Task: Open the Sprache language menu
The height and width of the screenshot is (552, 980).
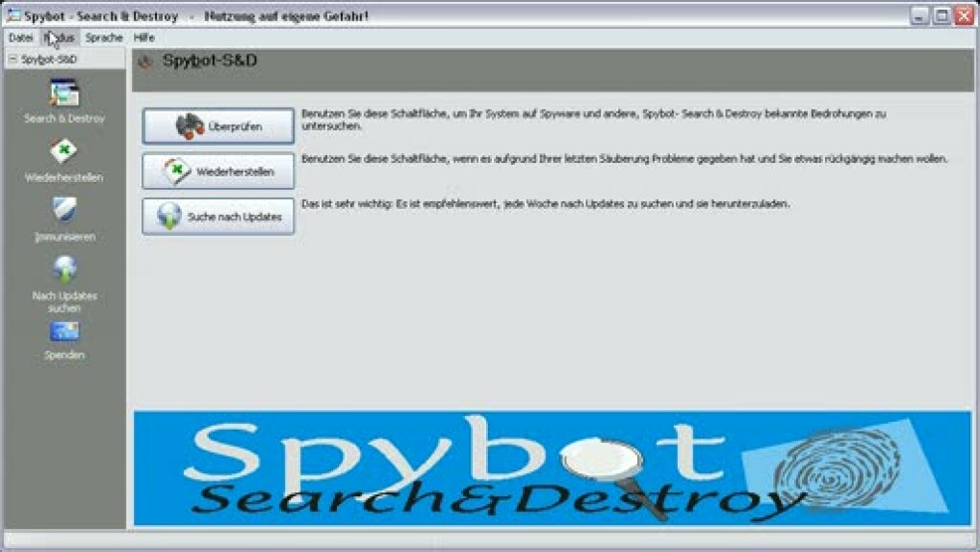Action: point(104,38)
